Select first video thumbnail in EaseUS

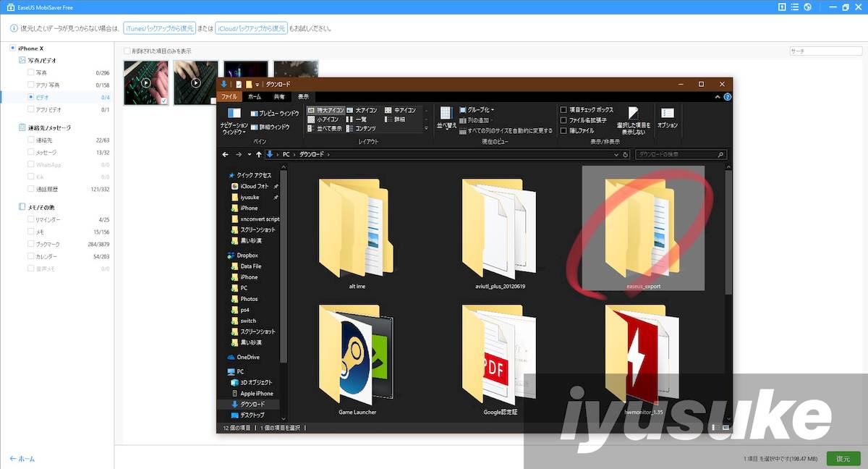click(x=146, y=83)
